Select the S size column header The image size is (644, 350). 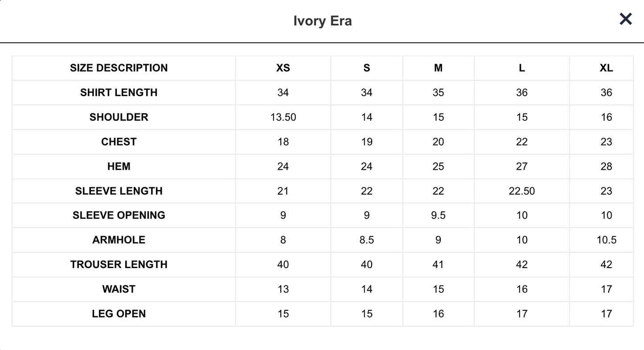tap(366, 68)
